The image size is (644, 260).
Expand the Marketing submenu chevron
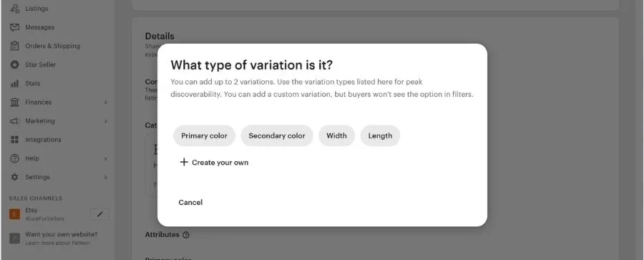[x=106, y=121]
